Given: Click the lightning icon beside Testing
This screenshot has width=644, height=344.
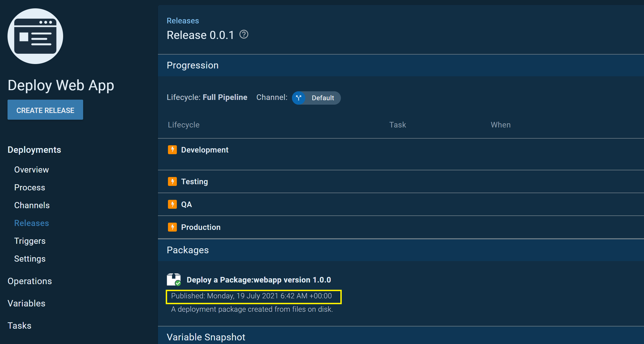Looking at the screenshot, I should tap(173, 181).
